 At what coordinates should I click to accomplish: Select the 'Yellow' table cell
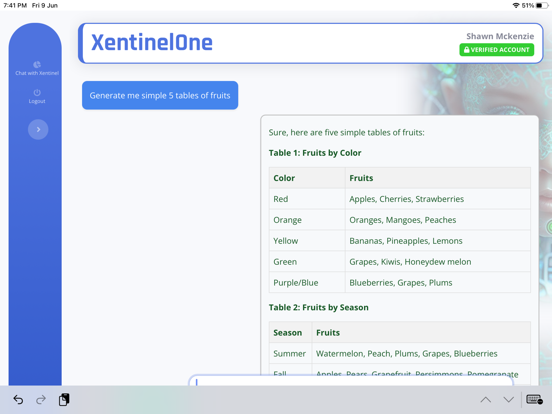pyautogui.click(x=307, y=241)
